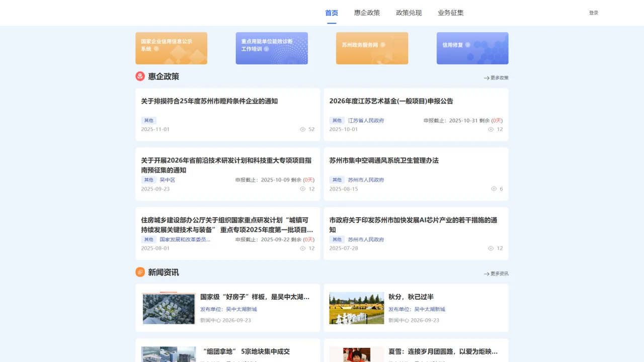Open 国家企业信用信息公示系统 banner card

coord(171,48)
